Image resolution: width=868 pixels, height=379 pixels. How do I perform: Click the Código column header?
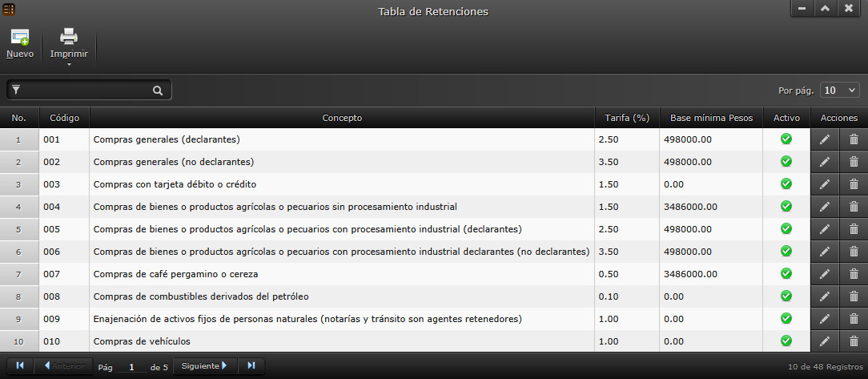(64, 118)
